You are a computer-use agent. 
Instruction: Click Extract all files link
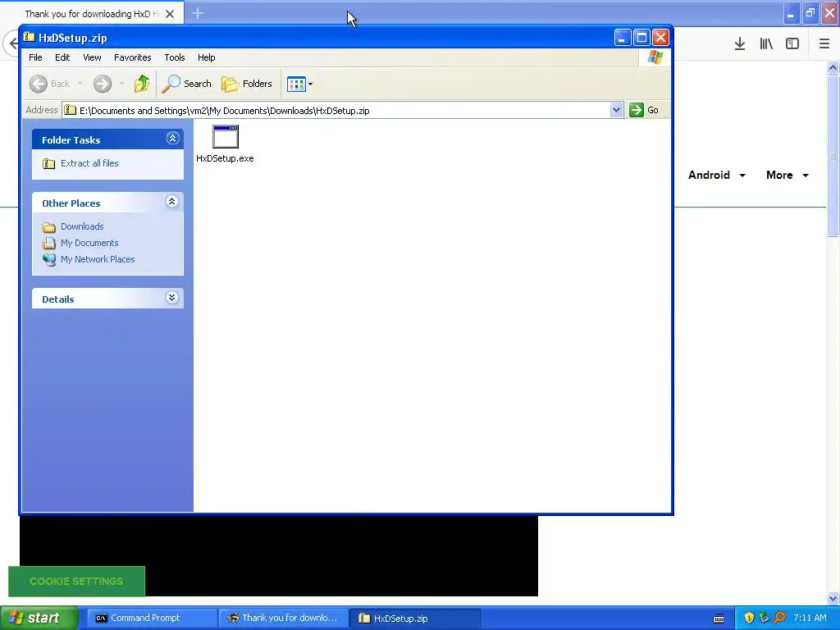[x=89, y=163]
